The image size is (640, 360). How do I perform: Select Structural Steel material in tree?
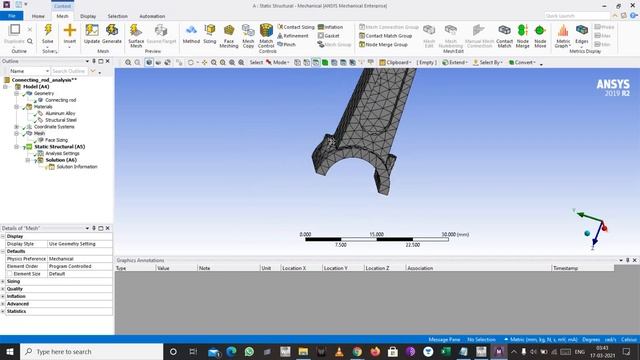tap(61, 120)
